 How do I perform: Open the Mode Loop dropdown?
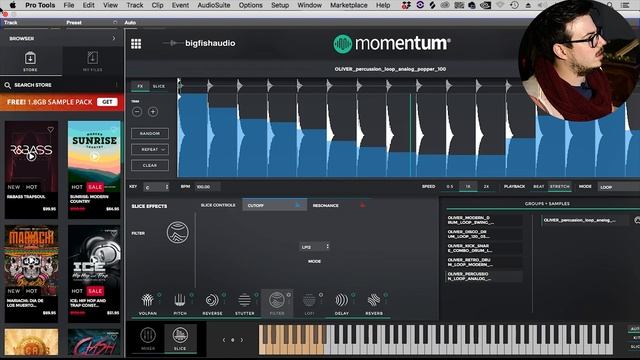pyautogui.click(x=618, y=187)
